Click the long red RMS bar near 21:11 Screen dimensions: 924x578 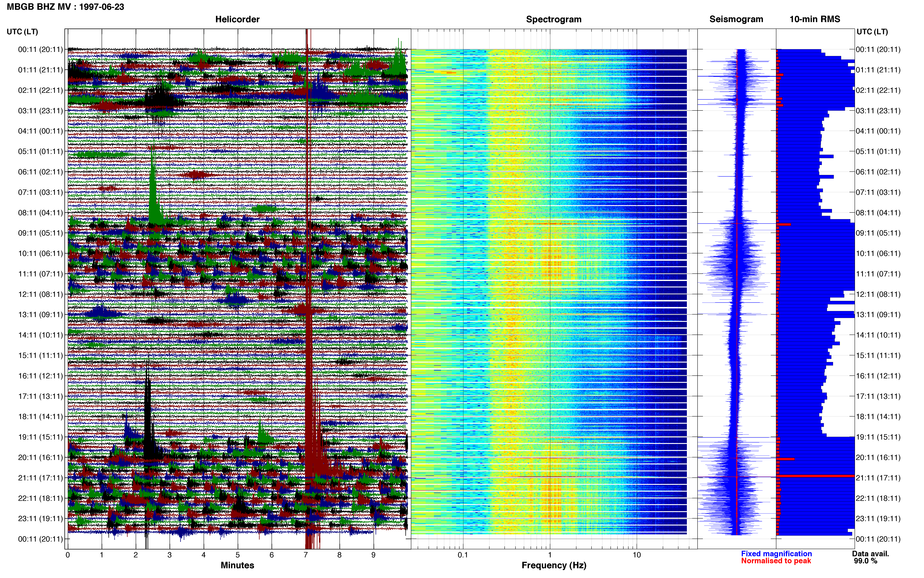tap(816, 476)
